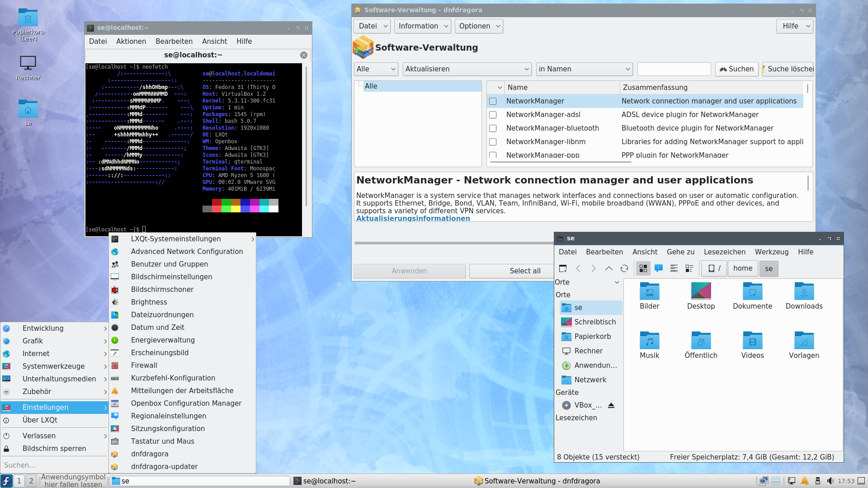Check the NetworkManager-libnm package checkbox
The height and width of the screenshot is (488, 868).
493,142
